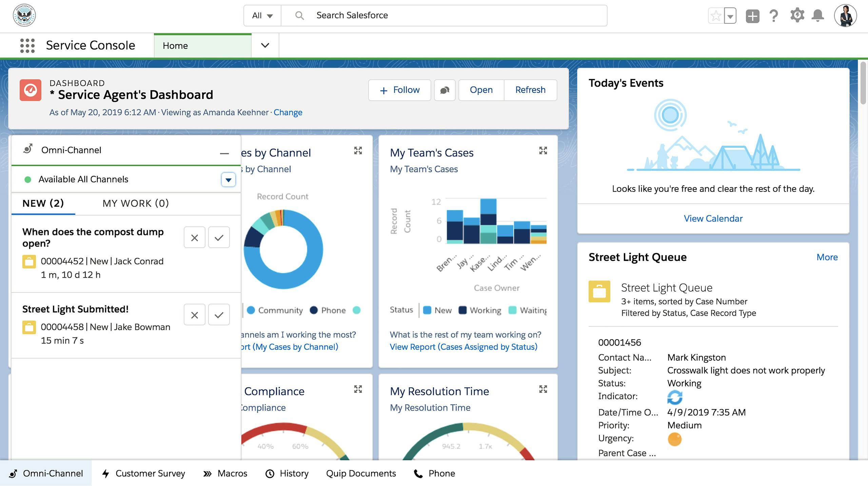
Task: Click the page vertical scrollbar
Action: 863,83
